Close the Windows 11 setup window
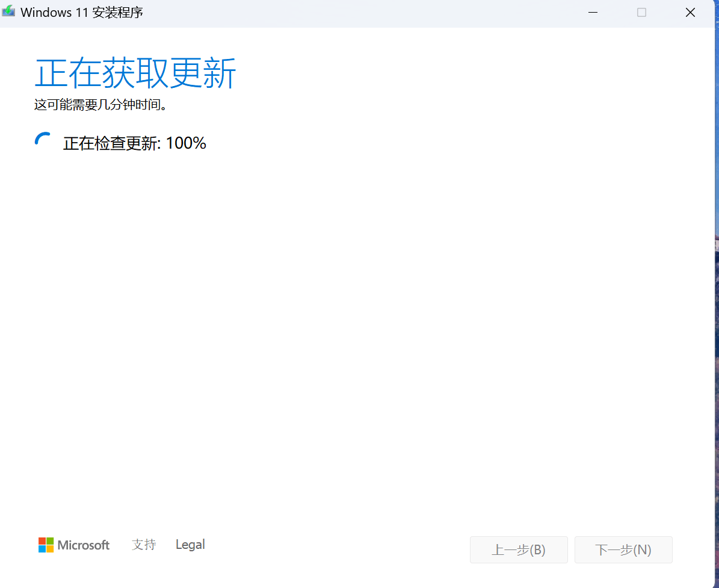Viewport: 719px width, 588px height. pyautogui.click(x=690, y=13)
